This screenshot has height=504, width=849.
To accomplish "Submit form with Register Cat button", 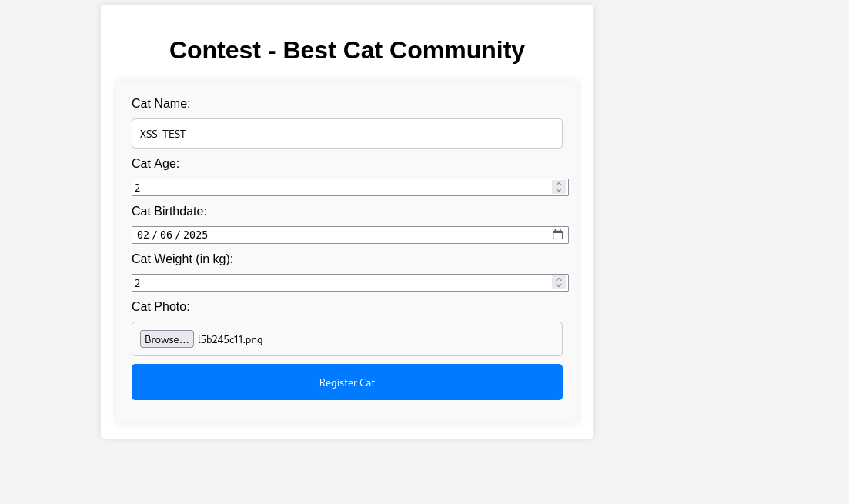I will [347, 382].
